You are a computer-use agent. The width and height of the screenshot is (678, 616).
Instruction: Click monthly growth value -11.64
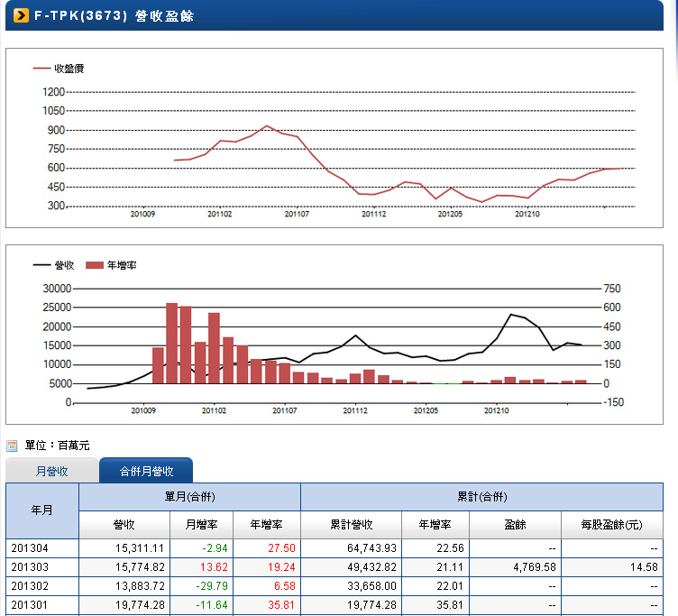tap(212, 605)
